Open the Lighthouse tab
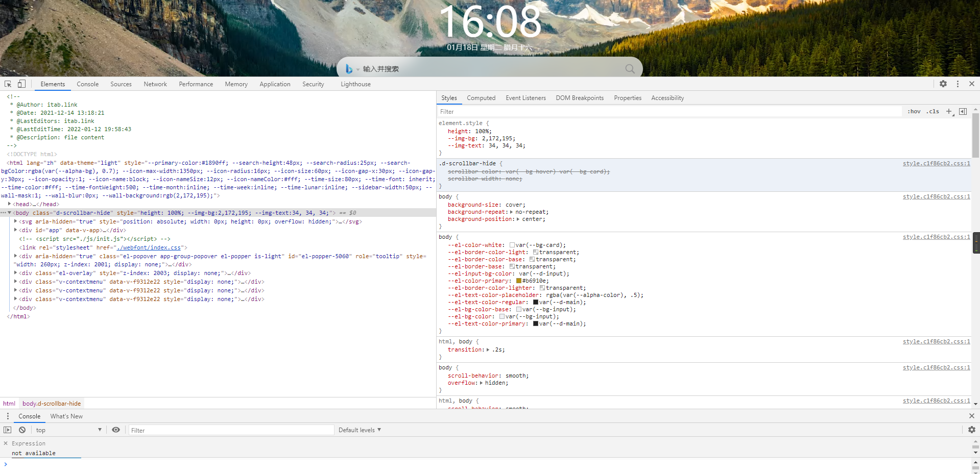Viewport: 980px width, 474px height. pos(356,84)
